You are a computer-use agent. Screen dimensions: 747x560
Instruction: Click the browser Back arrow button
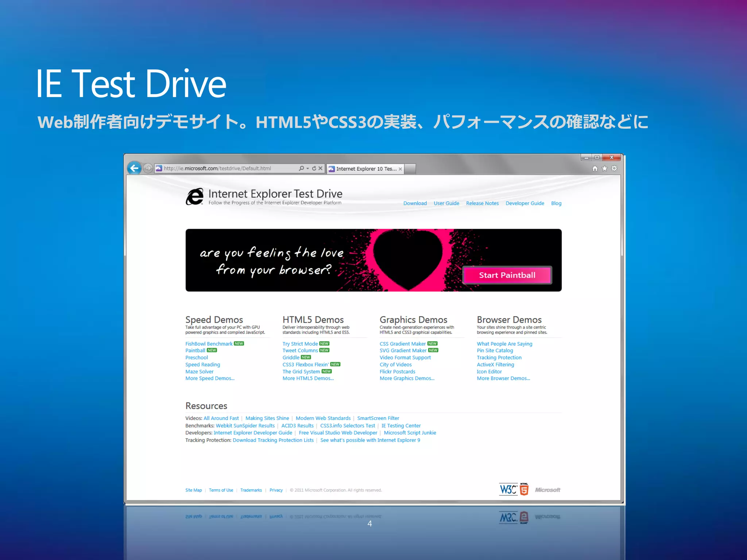coord(135,168)
